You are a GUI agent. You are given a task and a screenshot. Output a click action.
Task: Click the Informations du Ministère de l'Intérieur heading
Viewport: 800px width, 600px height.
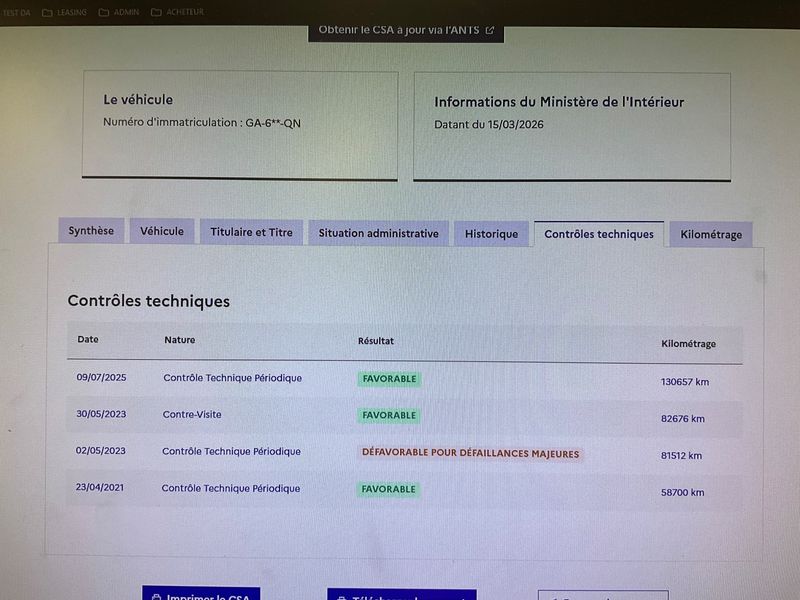coord(559,102)
